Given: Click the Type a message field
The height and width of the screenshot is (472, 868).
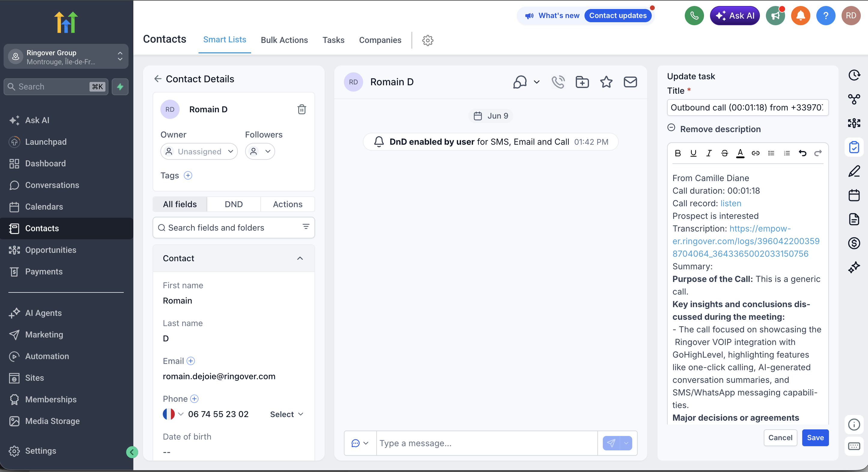Looking at the screenshot, I should pos(487,443).
